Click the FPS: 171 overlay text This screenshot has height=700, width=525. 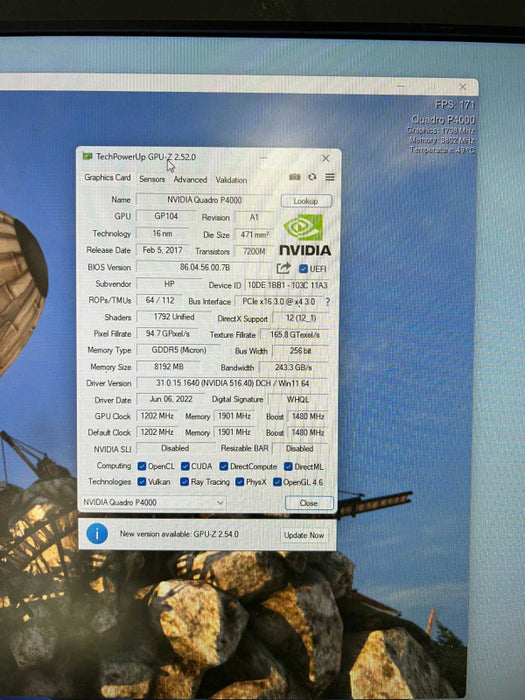coord(454,104)
